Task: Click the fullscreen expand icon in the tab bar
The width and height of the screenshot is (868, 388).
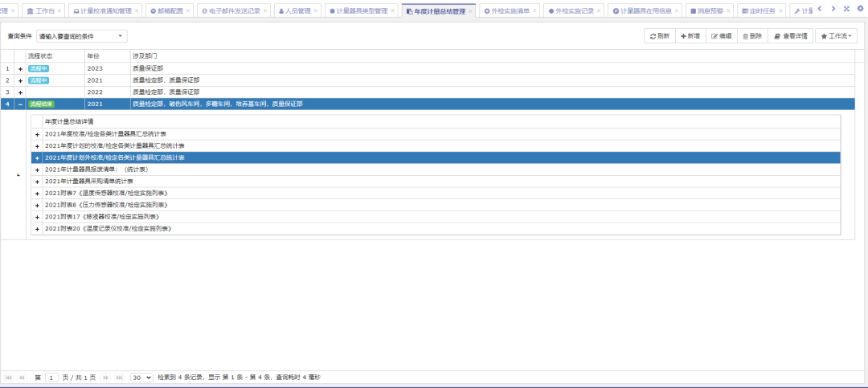Action: pos(847,8)
